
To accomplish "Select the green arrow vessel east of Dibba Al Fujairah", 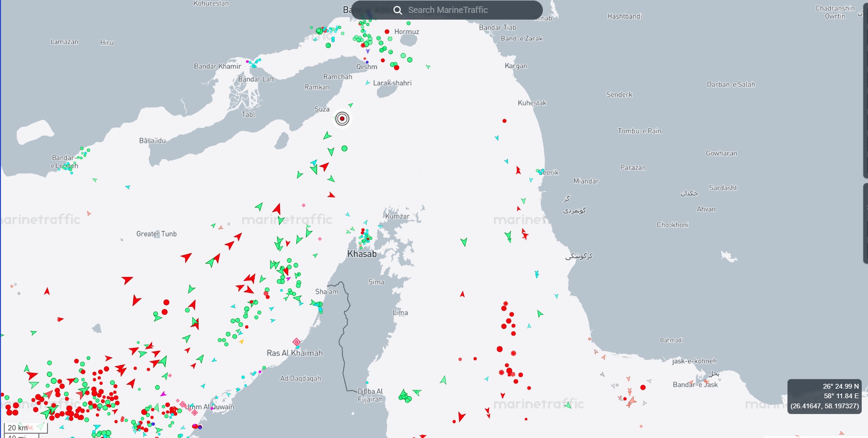I will (x=417, y=392).
